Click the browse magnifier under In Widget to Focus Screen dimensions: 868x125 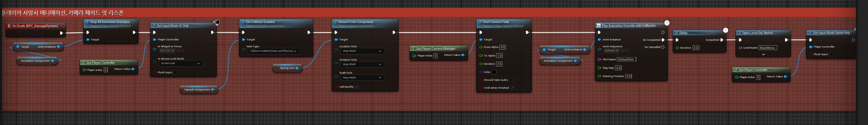coord(183,51)
